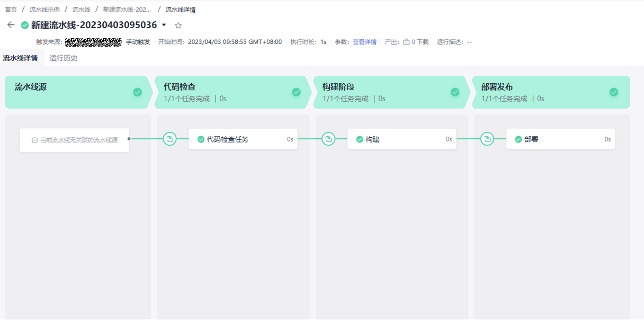Switch to the 流水线详情 tab
Screen dimensions: 644x320
[x=20, y=58]
